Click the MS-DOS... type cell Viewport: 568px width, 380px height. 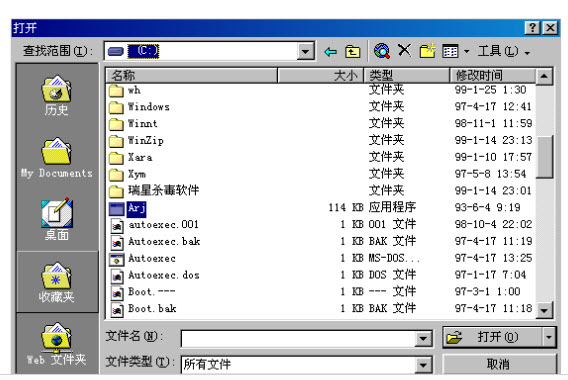[394, 258]
